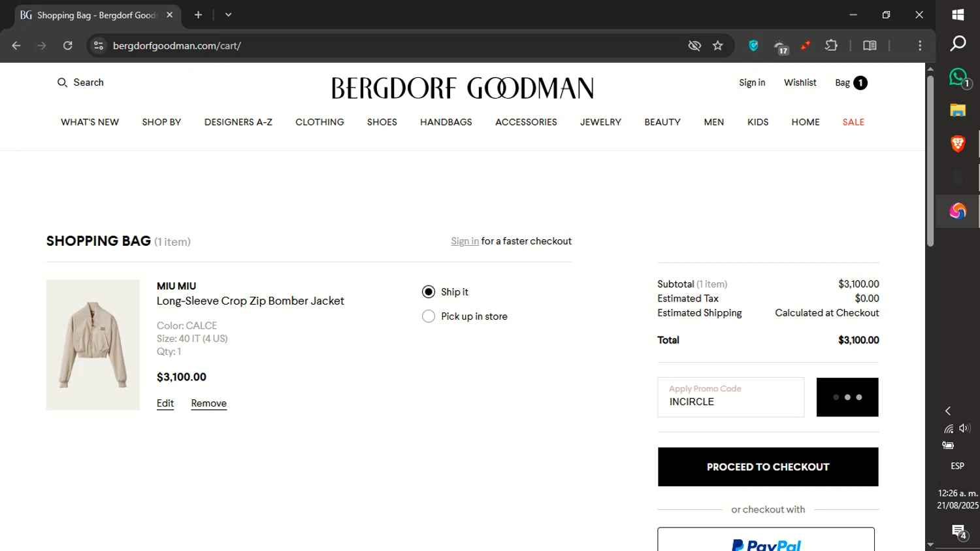
Task: Reload the page with the refresh icon
Action: coord(68,46)
